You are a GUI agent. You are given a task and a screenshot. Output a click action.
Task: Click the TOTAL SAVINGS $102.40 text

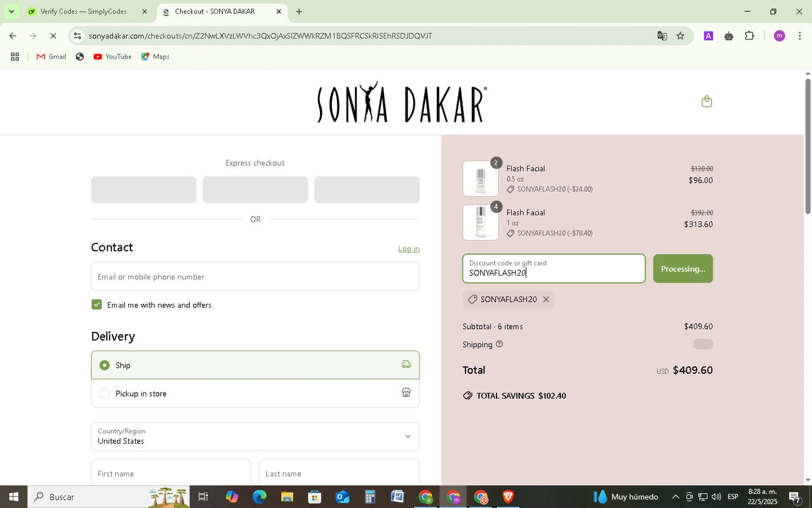tap(521, 396)
